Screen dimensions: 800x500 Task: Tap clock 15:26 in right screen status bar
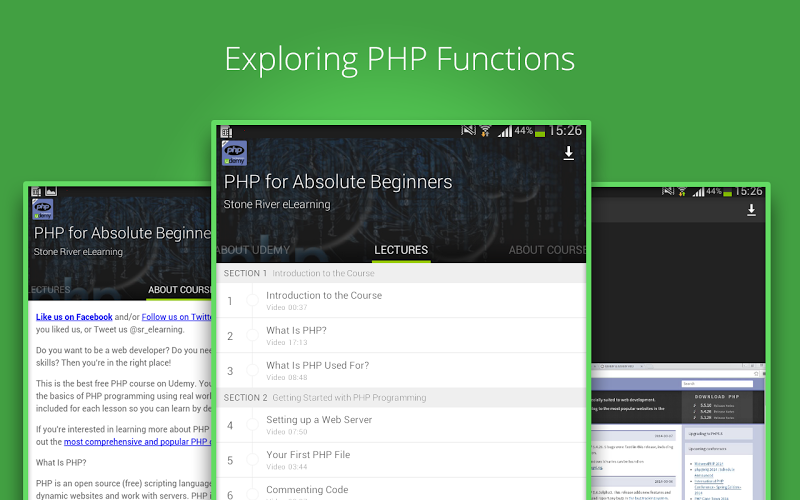tap(748, 191)
